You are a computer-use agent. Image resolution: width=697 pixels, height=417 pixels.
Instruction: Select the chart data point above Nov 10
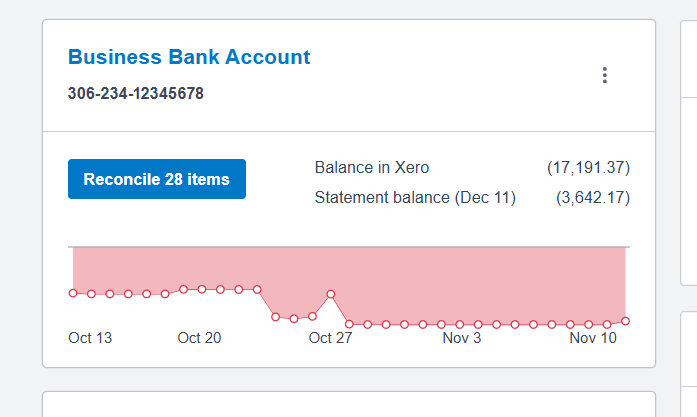pyautogui.click(x=589, y=325)
